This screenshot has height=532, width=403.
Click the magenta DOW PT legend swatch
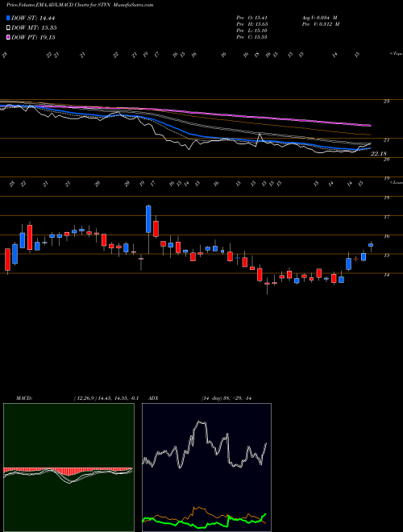tap(8, 37)
